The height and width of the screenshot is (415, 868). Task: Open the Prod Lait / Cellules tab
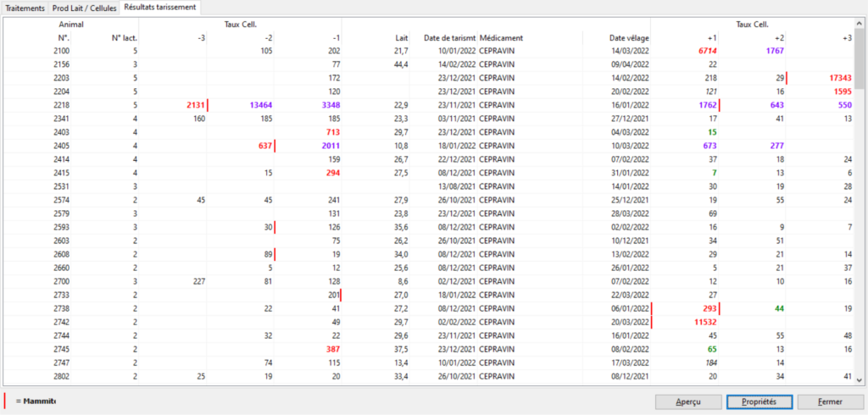coord(84,8)
